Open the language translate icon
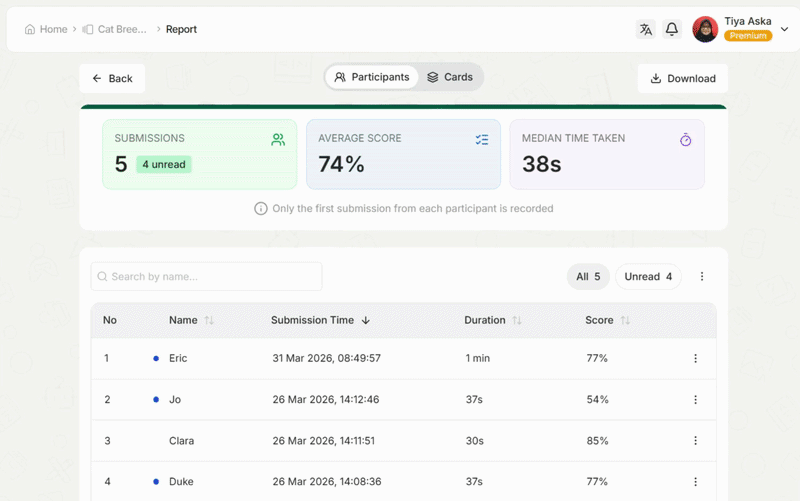 tap(646, 30)
